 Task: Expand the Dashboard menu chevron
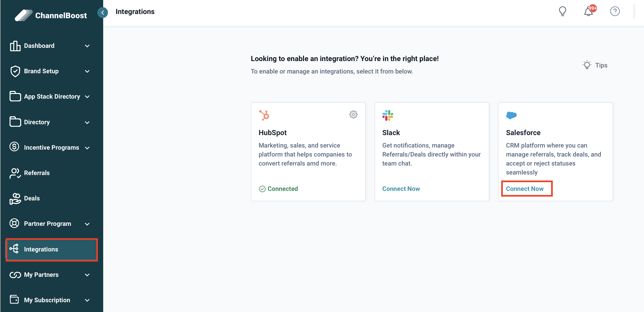[x=87, y=46]
